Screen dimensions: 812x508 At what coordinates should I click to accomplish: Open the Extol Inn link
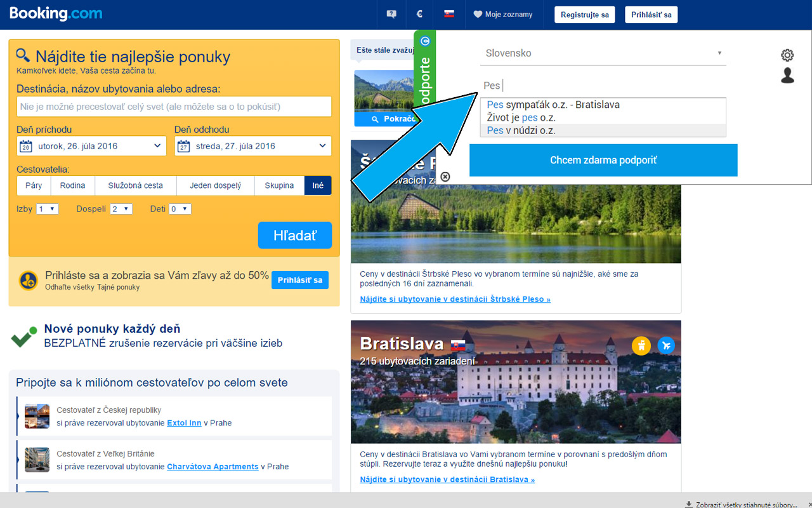(x=184, y=423)
